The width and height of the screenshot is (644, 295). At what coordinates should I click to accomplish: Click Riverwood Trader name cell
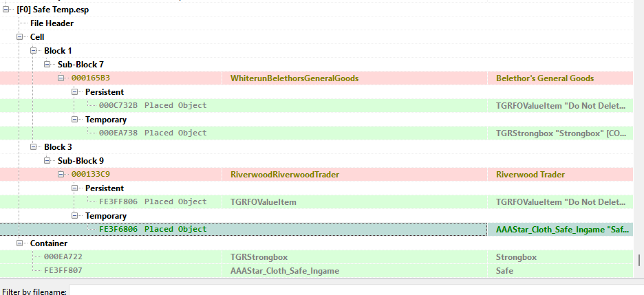[530, 175]
